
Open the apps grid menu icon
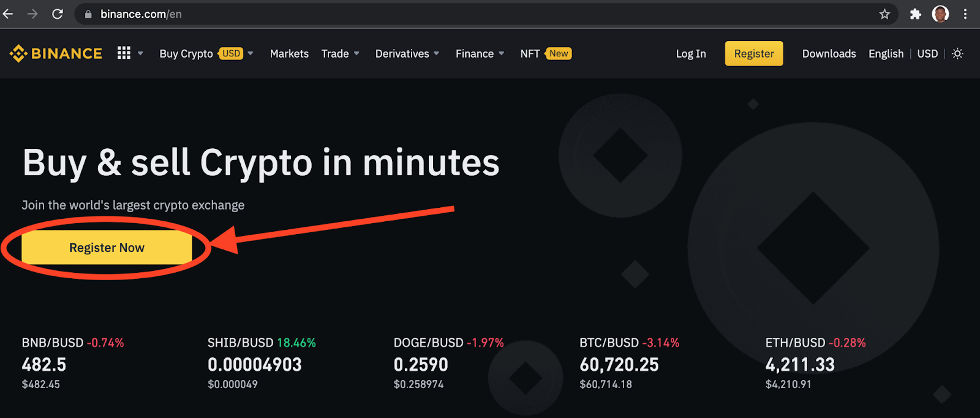click(124, 53)
